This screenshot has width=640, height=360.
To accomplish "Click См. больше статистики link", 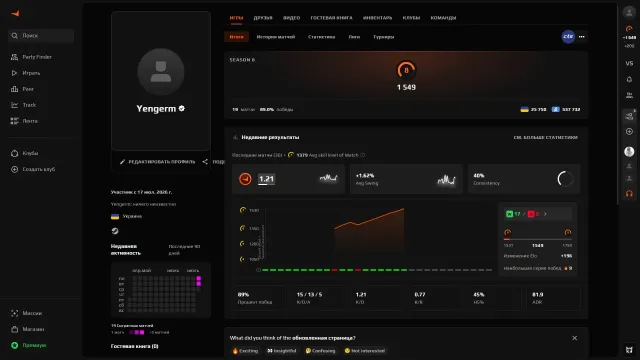I will click(x=545, y=137).
